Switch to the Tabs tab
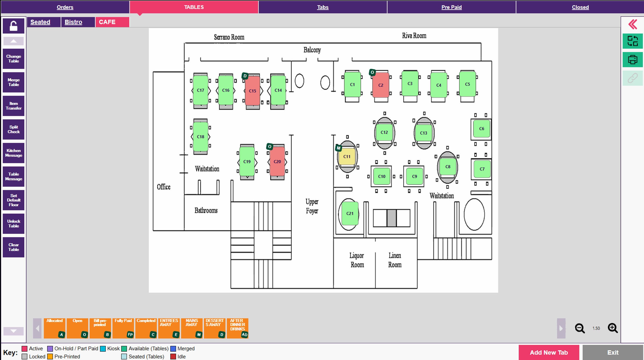This screenshot has height=360, width=644. pos(323,7)
